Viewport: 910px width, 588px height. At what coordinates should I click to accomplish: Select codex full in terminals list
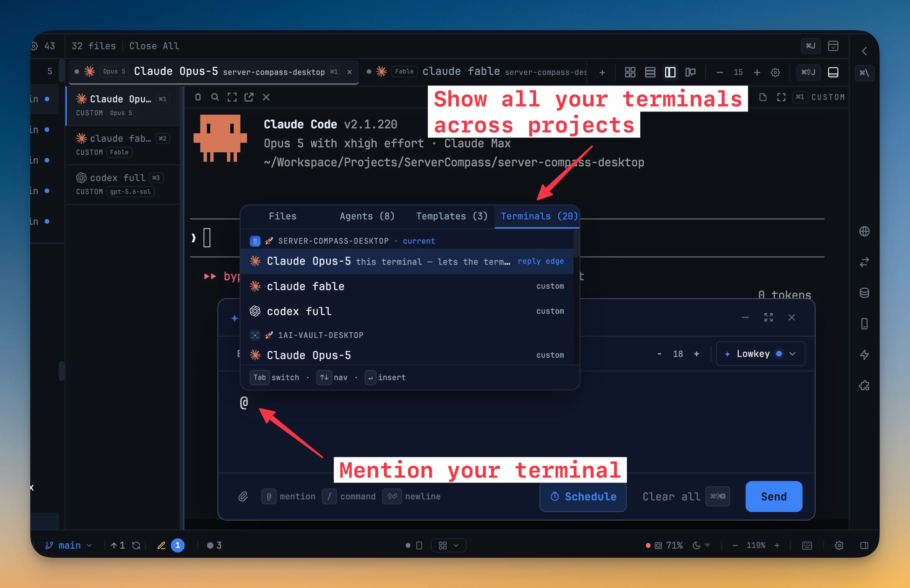click(x=406, y=311)
